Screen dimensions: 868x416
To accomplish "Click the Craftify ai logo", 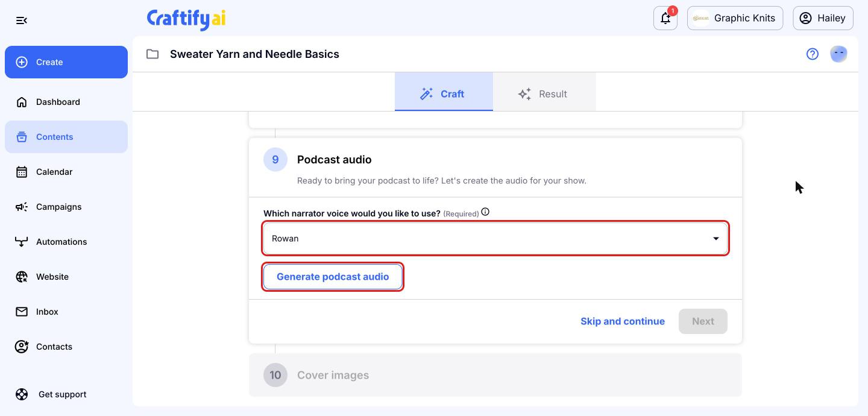I will [x=186, y=19].
